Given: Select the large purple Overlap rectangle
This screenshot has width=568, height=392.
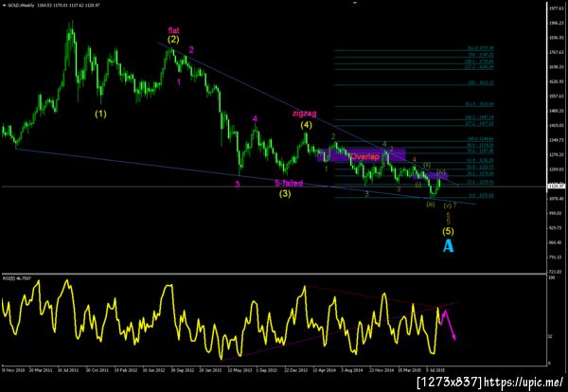Looking at the screenshot, I should 362,155.
